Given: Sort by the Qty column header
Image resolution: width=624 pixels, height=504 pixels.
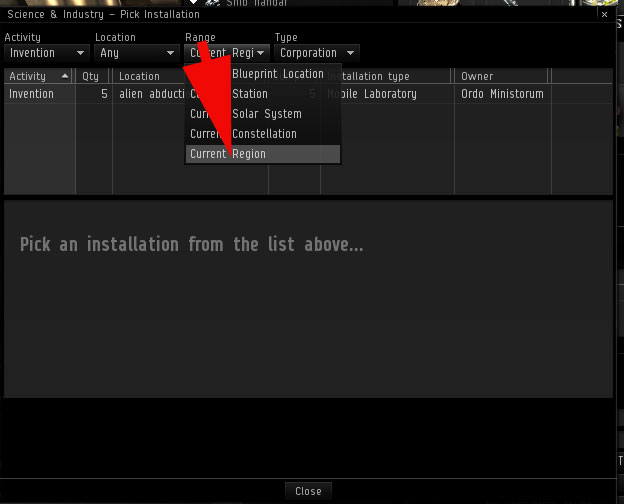Looking at the screenshot, I should point(92,76).
